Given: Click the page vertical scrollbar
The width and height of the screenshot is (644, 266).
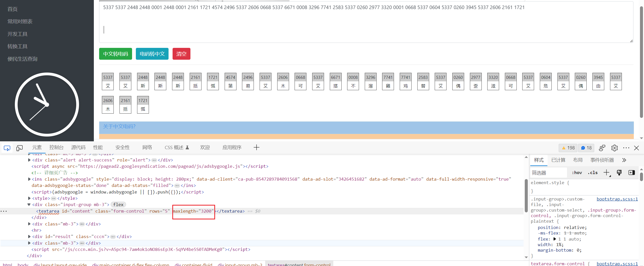Looking at the screenshot, I should 641,62.
